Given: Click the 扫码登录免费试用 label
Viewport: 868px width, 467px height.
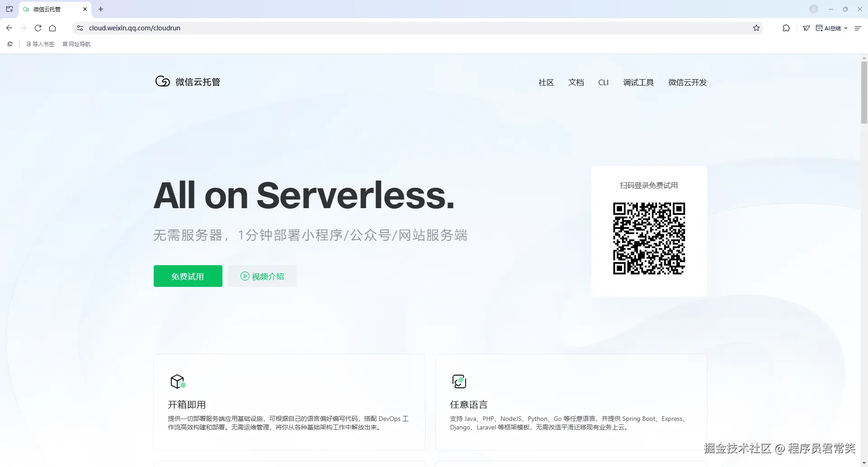Looking at the screenshot, I should [x=649, y=186].
